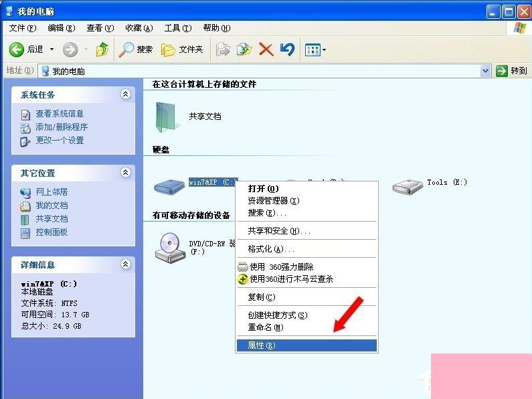Click 更改一个设置 link
The height and width of the screenshot is (399, 532).
point(60,141)
